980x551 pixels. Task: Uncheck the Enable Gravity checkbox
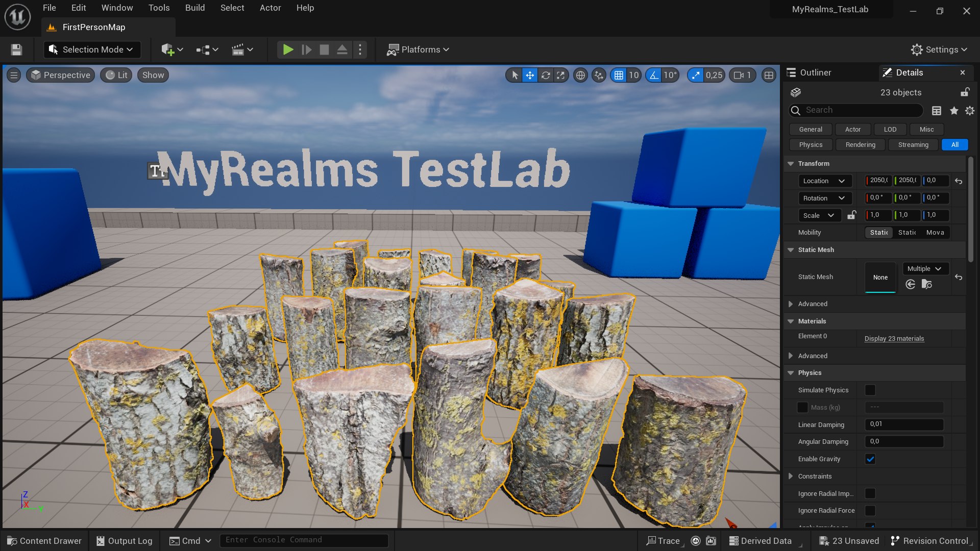click(x=870, y=459)
